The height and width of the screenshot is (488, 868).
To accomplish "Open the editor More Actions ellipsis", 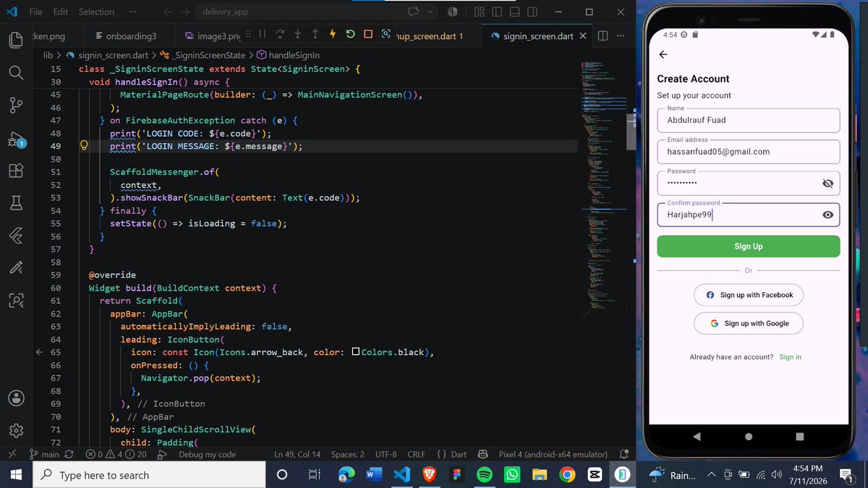I will click(x=620, y=36).
